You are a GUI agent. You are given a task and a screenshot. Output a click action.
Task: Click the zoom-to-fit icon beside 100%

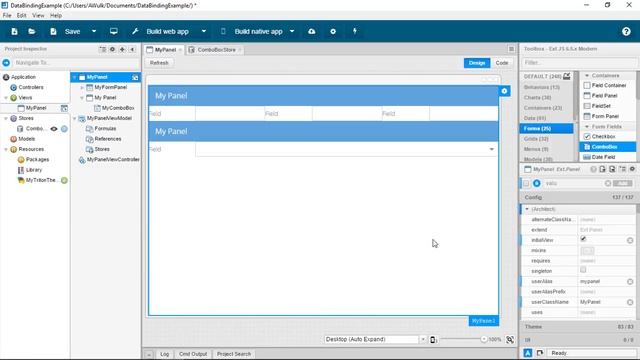(x=510, y=339)
